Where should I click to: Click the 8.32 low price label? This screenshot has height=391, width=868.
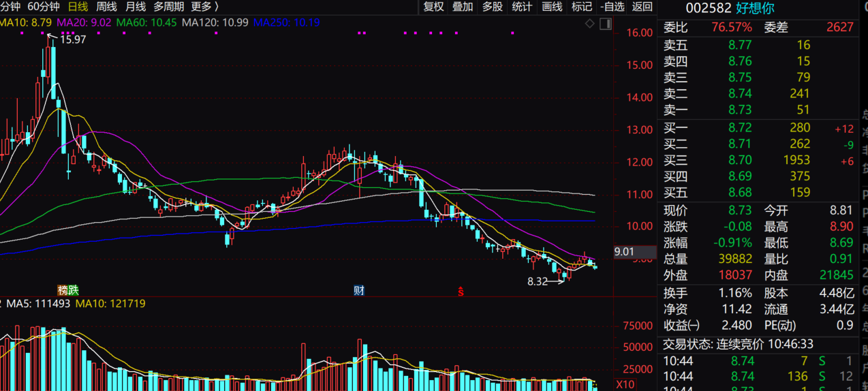coord(538,281)
